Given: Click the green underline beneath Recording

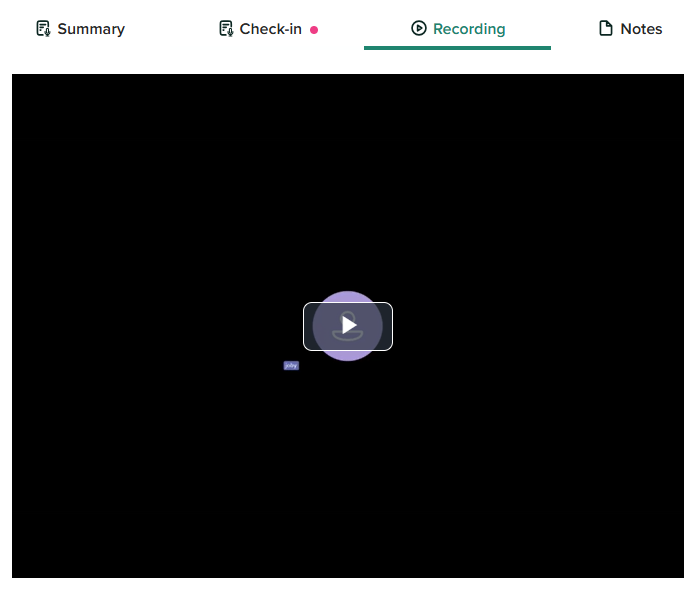Looking at the screenshot, I should coord(457,47).
